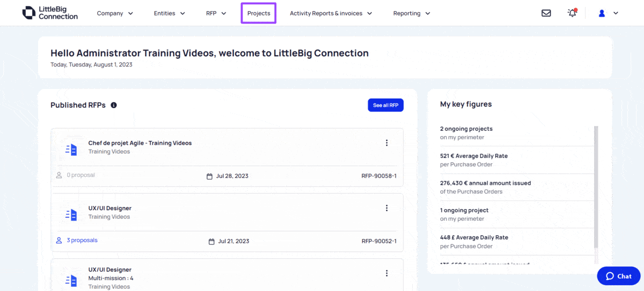Click 1 ongoing project figure
The width and height of the screenshot is (644, 291).
click(464, 211)
